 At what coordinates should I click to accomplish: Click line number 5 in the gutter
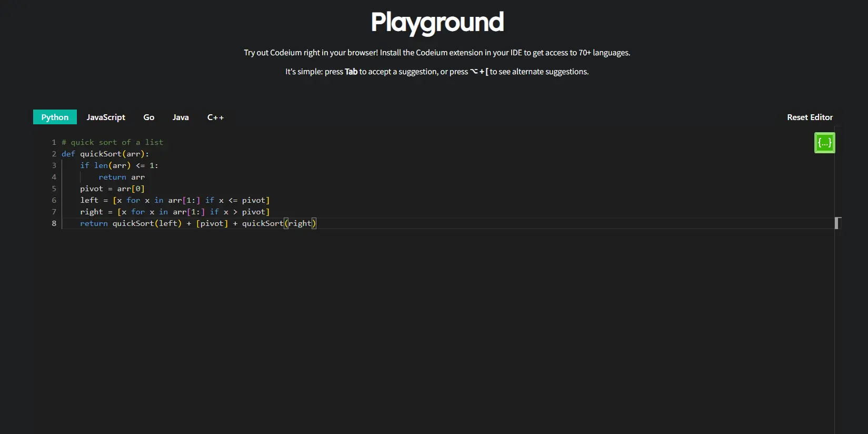[54, 189]
